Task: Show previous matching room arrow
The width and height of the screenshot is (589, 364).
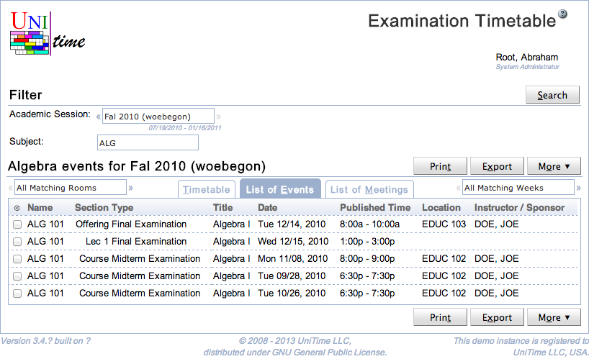Action: click(x=11, y=188)
